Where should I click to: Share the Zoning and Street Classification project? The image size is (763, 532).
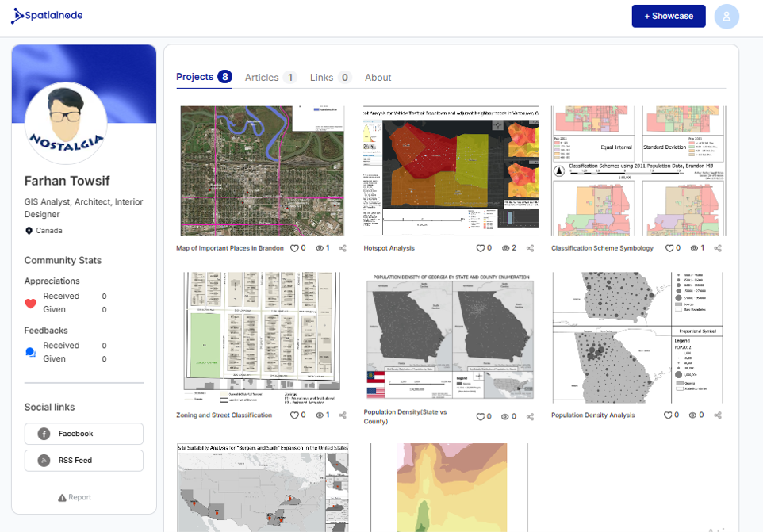pyautogui.click(x=343, y=415)
